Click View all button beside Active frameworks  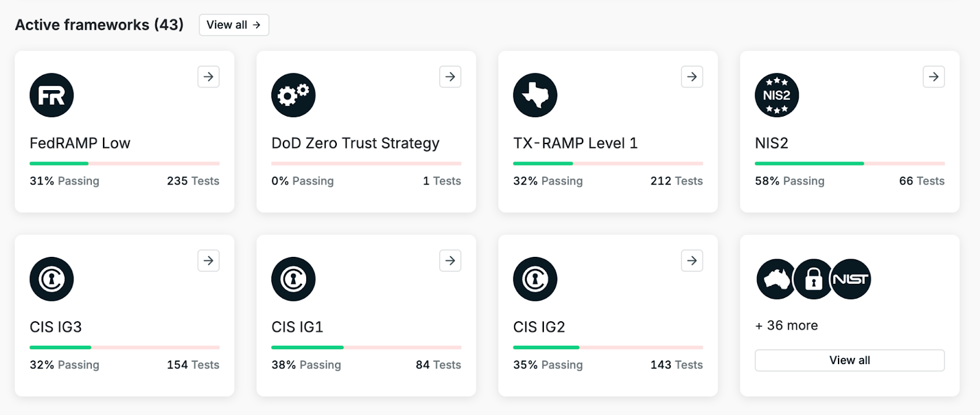coord(234,25)
